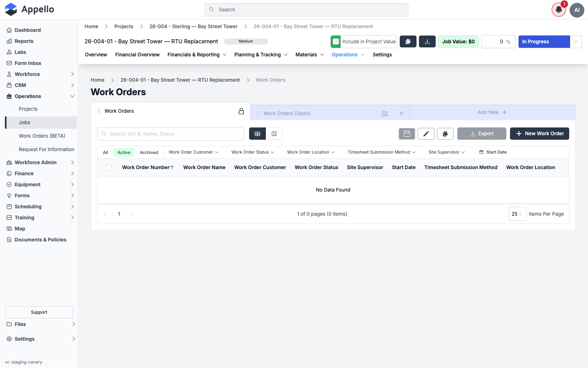Open Site Supervisor filter dropdown

447,152
